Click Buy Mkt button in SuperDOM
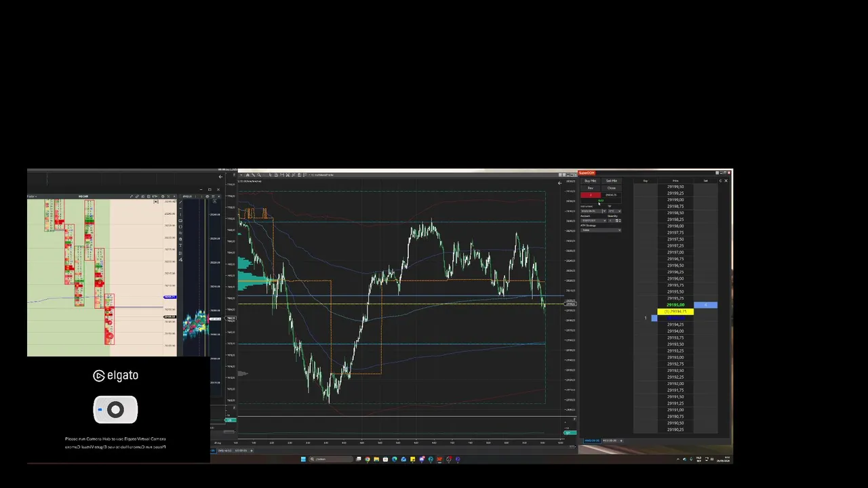Screen dimensions: 868x488 (x=591, y=181)
